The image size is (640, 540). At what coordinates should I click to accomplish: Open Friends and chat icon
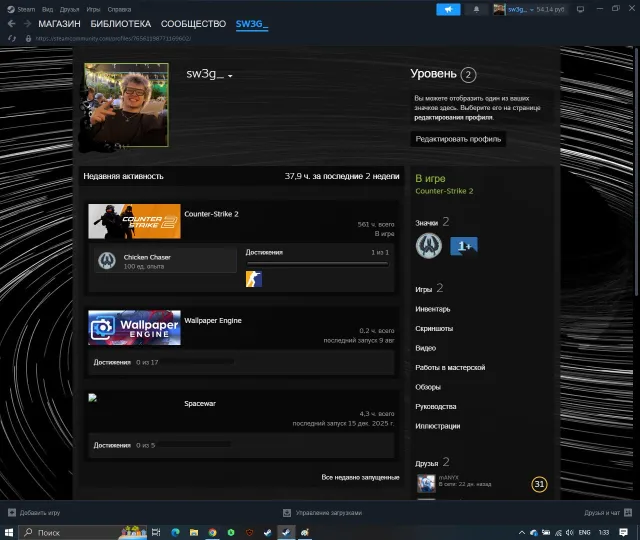(x=628, y=513)
